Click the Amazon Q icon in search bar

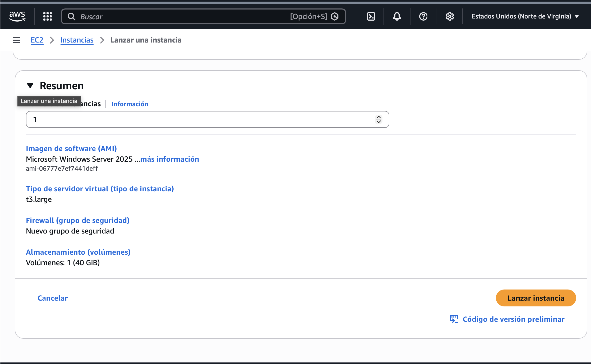point(335,16)
